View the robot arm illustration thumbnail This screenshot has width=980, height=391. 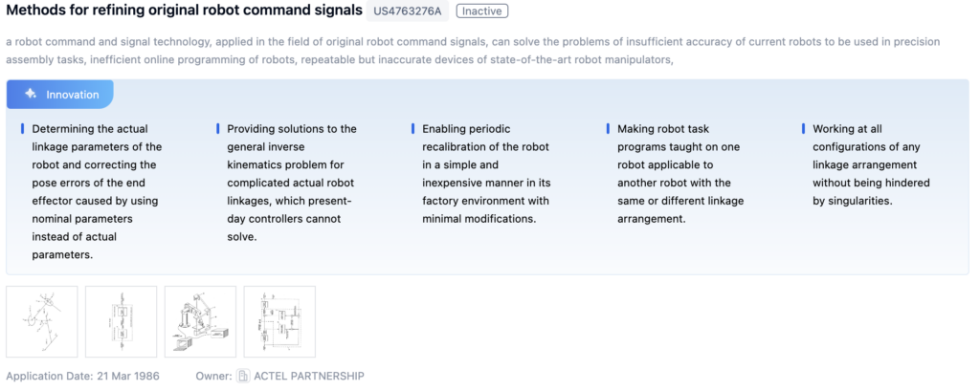(x=200, y=321)
